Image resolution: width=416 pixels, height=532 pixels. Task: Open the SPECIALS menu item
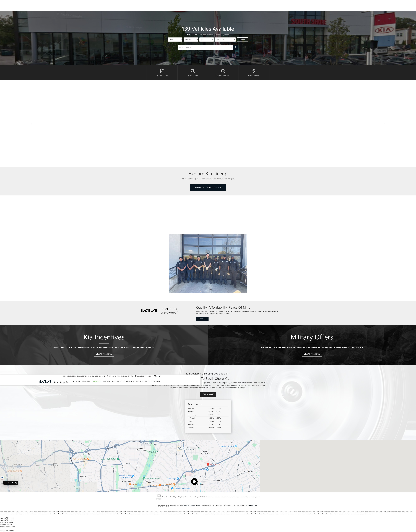106,381
